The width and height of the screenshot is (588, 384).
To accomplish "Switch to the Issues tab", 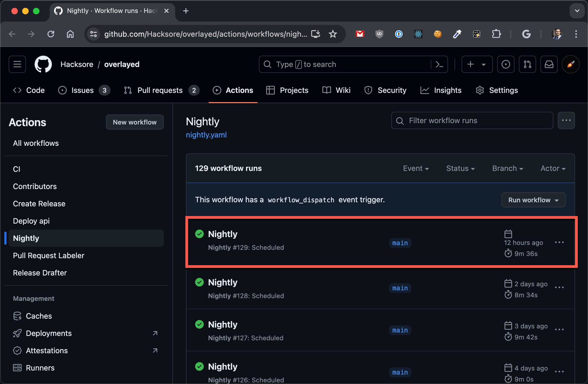I will tap(84, 90).
